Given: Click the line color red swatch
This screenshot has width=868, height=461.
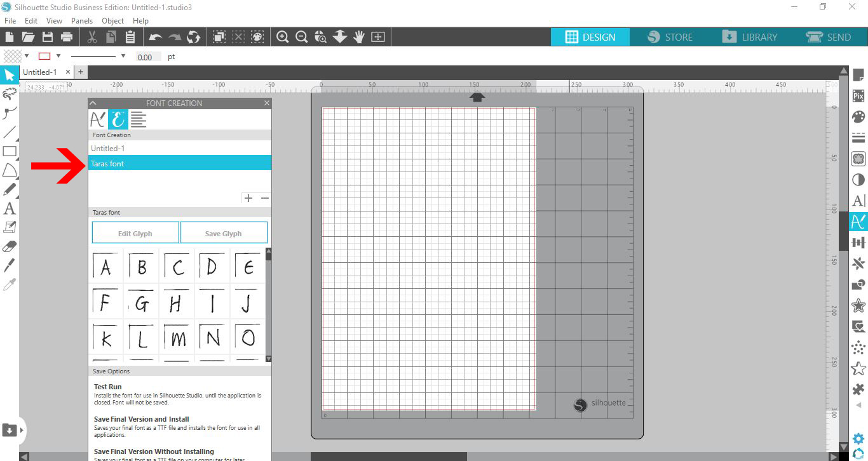Looking at the screenshot, I should click(44, 56).
